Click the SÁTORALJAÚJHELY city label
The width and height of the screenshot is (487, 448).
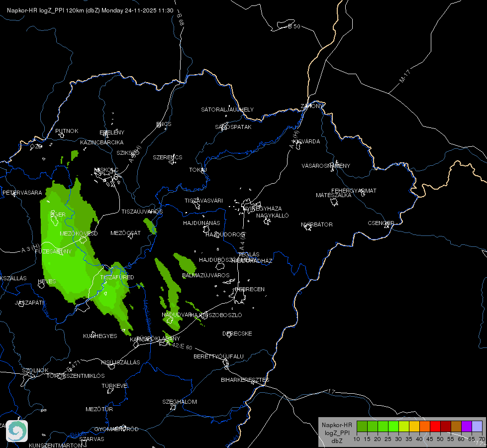click(x=227, y=110)
